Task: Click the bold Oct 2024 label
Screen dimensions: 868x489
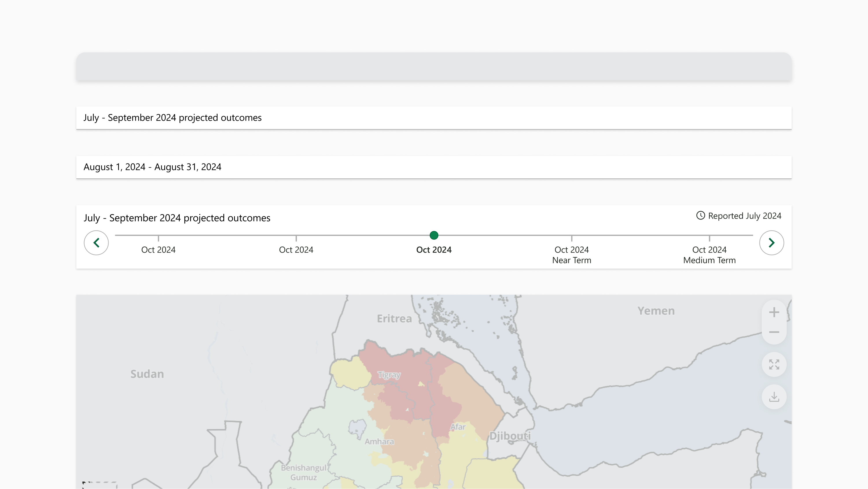Action: coord(434,250)
